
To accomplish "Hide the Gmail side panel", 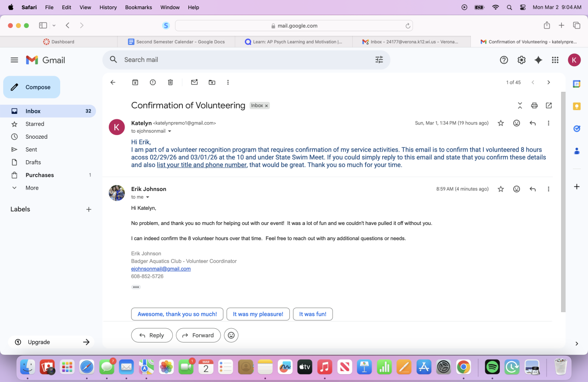I will click(x=577, y=343).
